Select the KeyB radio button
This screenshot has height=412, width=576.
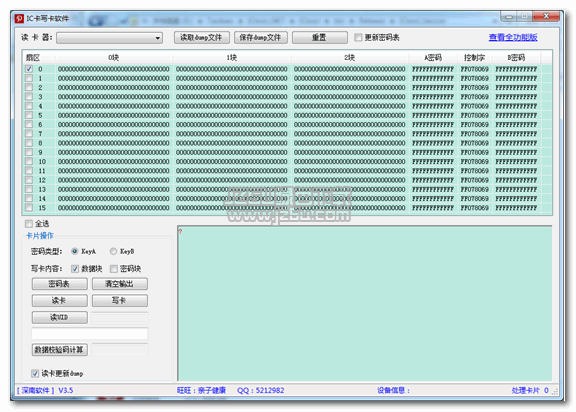pos(113,251)
